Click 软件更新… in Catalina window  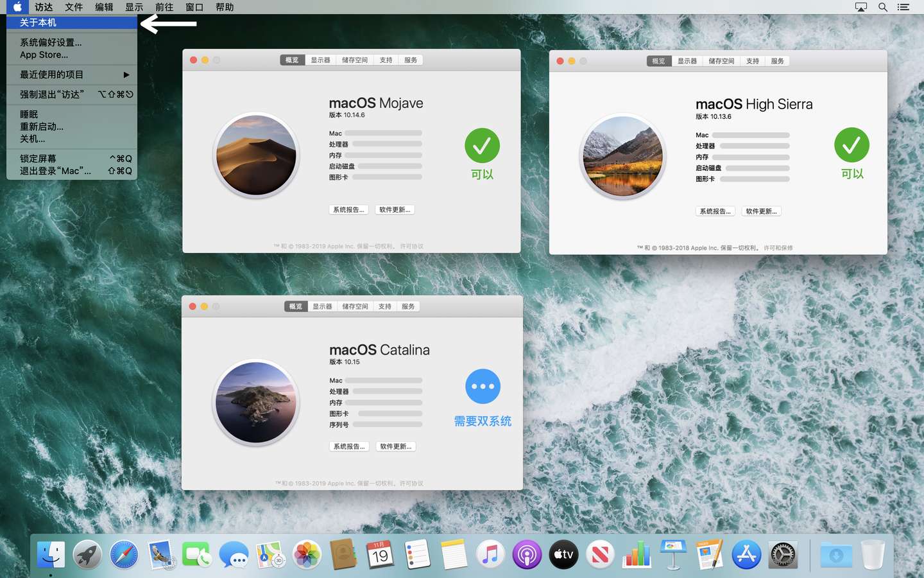[396, 446]
